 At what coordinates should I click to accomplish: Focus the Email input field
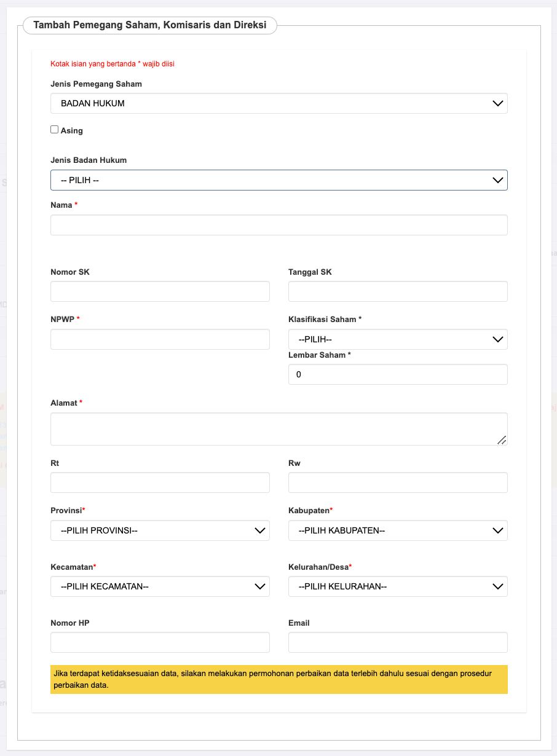(398, 642)
